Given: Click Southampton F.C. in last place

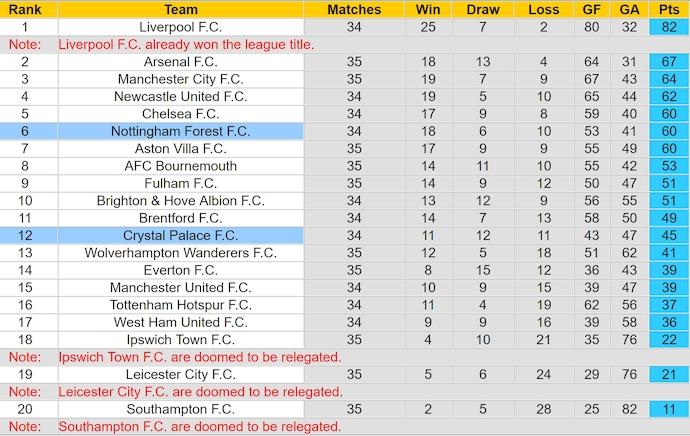Looking at the screenshot, I should pyautogui.click(x=181, y=409).
